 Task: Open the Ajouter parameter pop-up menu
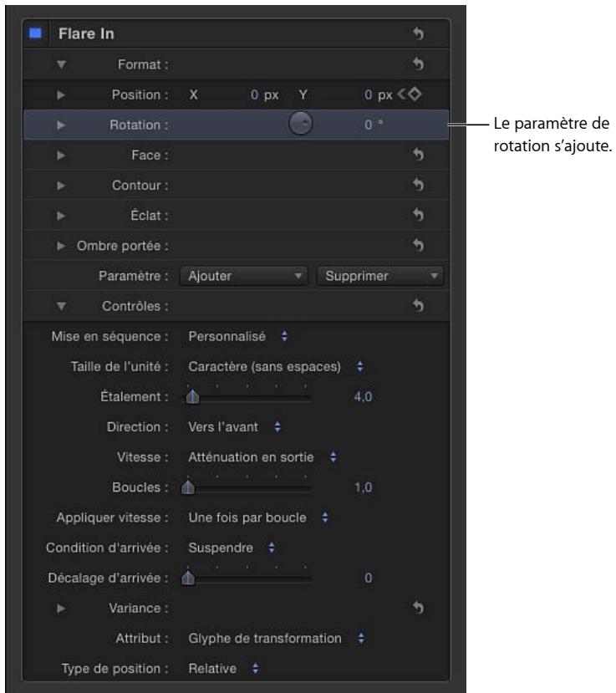pyautogui.click(x=243, y=276)
